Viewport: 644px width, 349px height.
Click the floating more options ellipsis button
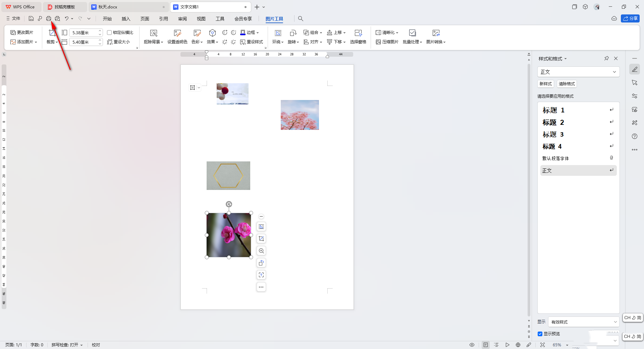pyautogui.click(x=261, y=287)
